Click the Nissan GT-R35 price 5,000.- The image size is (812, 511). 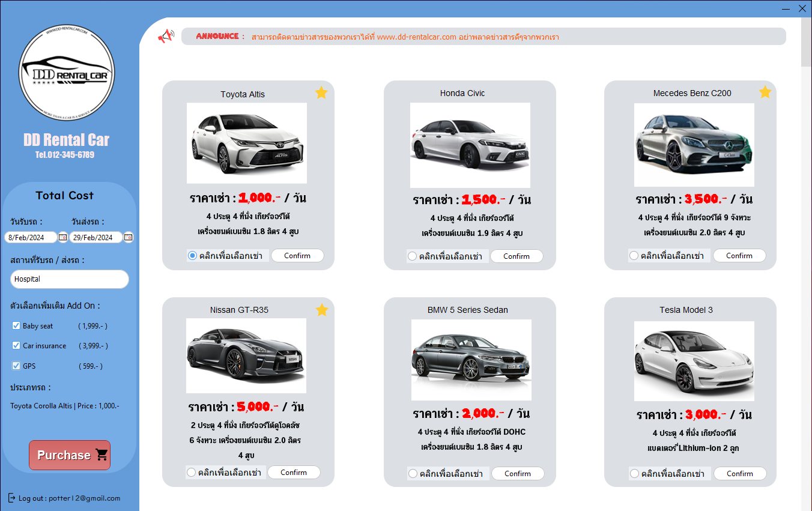coord(258,407)
